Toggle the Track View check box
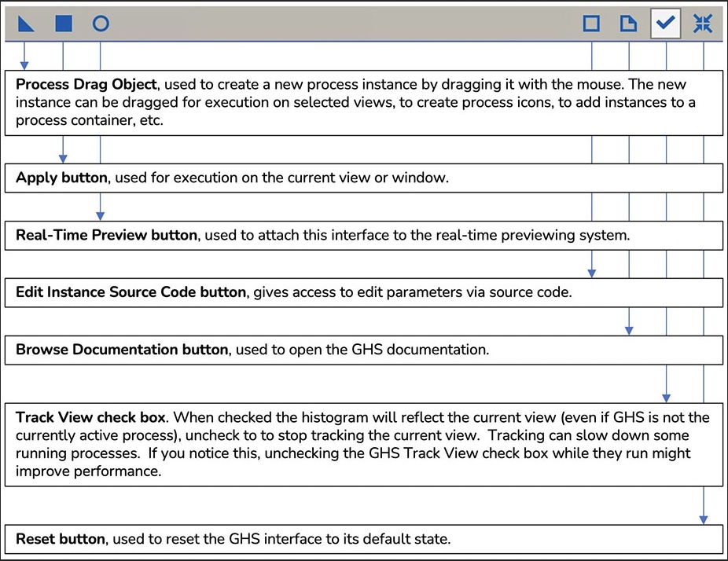Viewport: 728px width, 561px height. coord(665,24)
